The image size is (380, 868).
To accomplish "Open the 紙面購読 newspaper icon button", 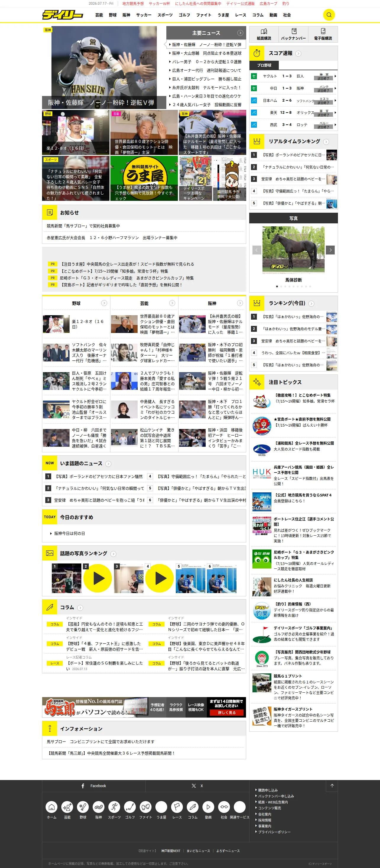I will (x=264, y=34).
